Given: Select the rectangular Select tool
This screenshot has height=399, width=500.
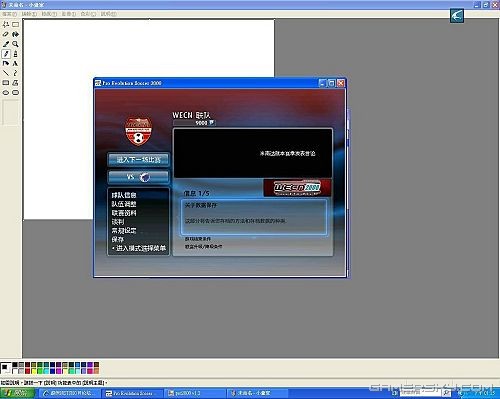Looking at the screenshot, I should [x=15, y=24].
